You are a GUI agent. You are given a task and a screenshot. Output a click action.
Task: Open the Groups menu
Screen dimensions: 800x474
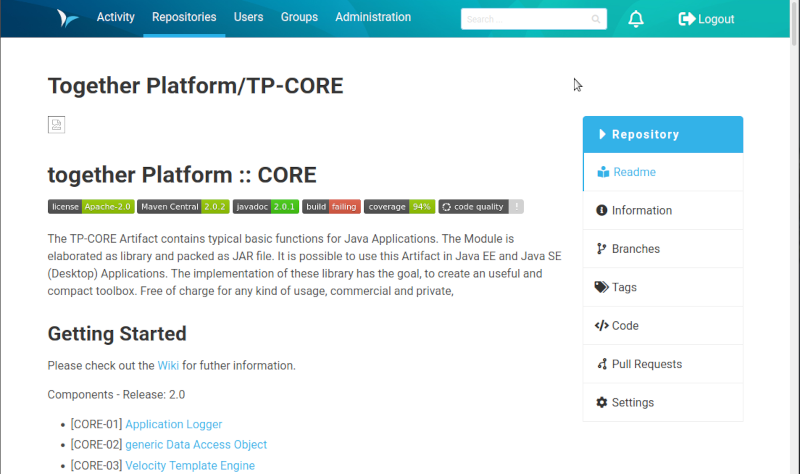point(299,17)
